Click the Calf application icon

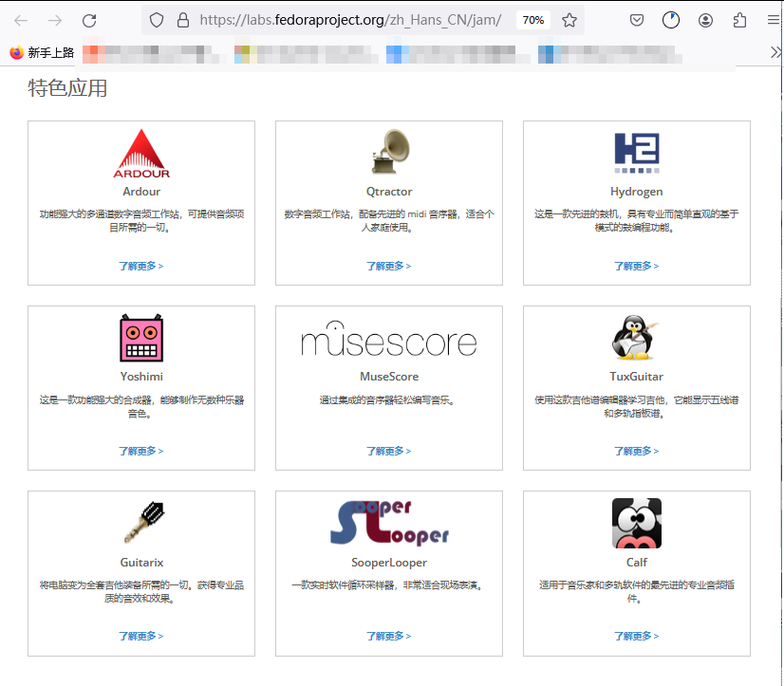coord(636,522)
